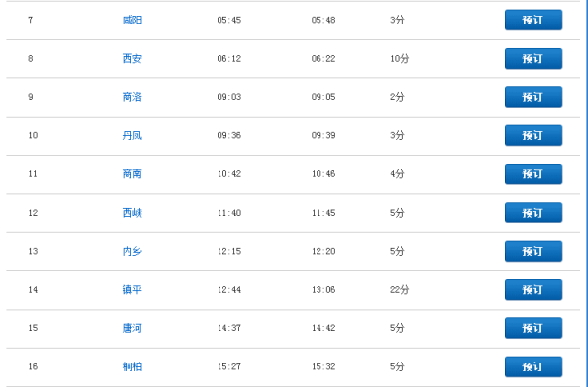Click the 预订 button in the 商洛 row
This screenshot has height=387, width=588.
point(533,97)
